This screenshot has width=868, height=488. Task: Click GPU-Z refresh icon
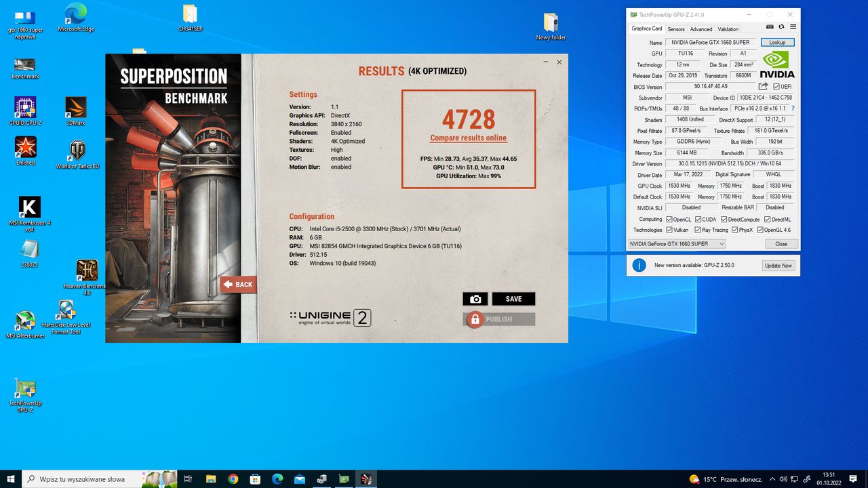pyautogui.click(x=781, y=27)
